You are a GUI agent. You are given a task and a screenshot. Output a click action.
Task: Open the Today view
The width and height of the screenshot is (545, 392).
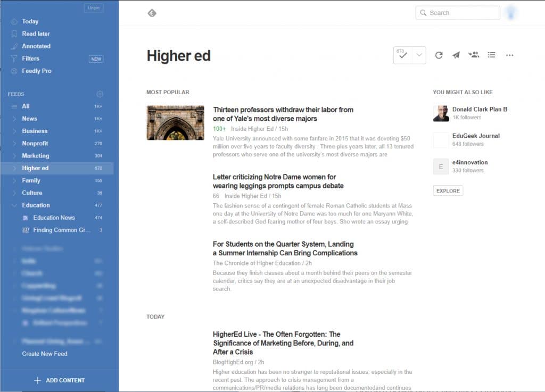click(x=30, y=21)
